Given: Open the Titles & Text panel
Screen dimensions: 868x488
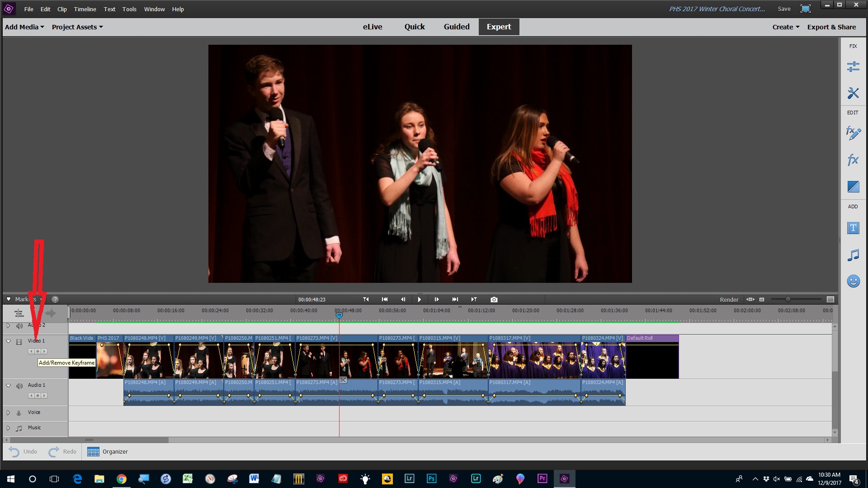Looking at the screenshot, I should click(853, 228).
